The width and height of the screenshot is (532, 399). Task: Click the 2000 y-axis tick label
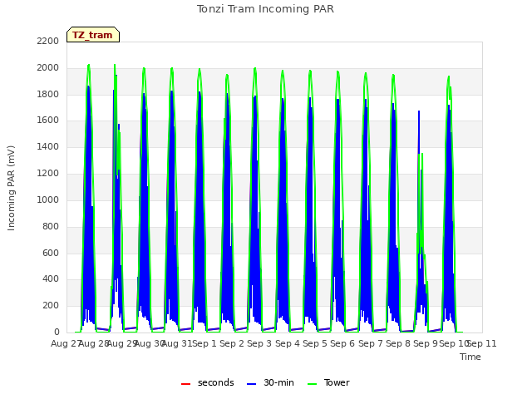point(48,68)
